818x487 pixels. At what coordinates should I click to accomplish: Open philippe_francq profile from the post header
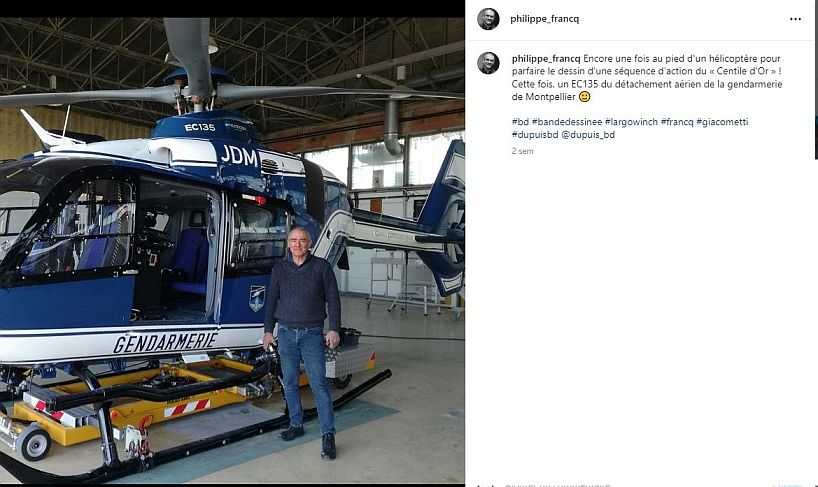click(x=544, y=19)
